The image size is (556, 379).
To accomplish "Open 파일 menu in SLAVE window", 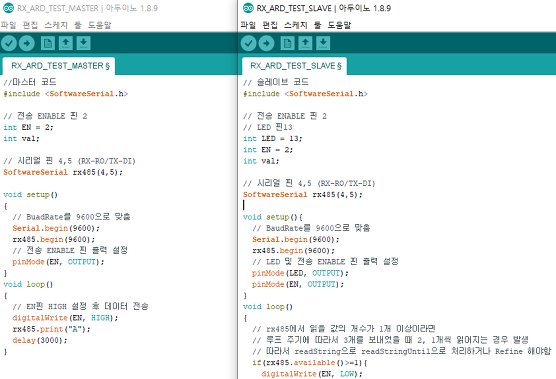I will pos(248,25).
